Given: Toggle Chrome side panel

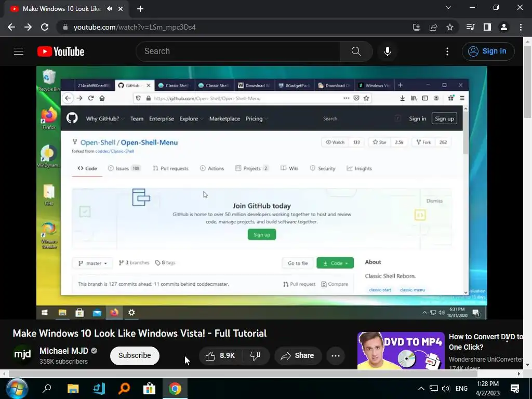Looking at the screenshot, I should click(487, 27).
